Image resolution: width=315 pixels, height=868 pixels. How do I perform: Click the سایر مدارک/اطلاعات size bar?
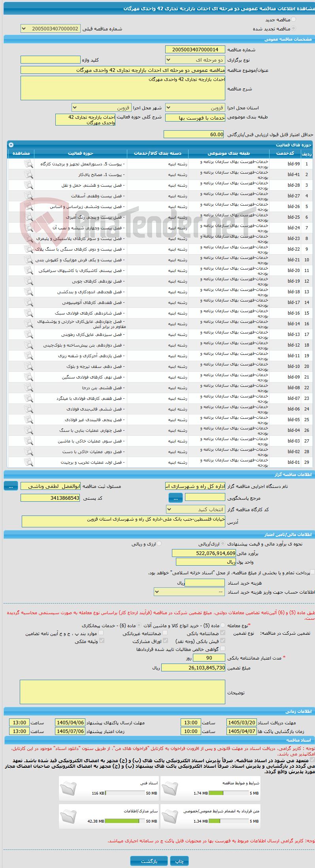click(x=125, y=821)
